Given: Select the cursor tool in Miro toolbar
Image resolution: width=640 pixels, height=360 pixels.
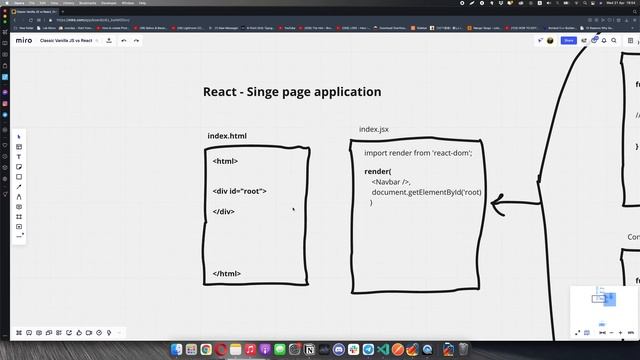Looking at the screenshot, I should tap(19, 137).
